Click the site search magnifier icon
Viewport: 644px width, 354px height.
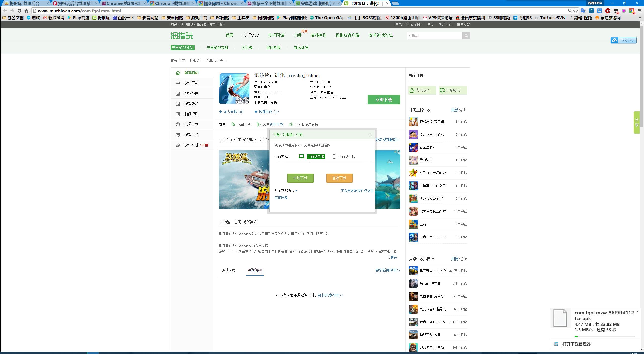click(x=466, y=36)
